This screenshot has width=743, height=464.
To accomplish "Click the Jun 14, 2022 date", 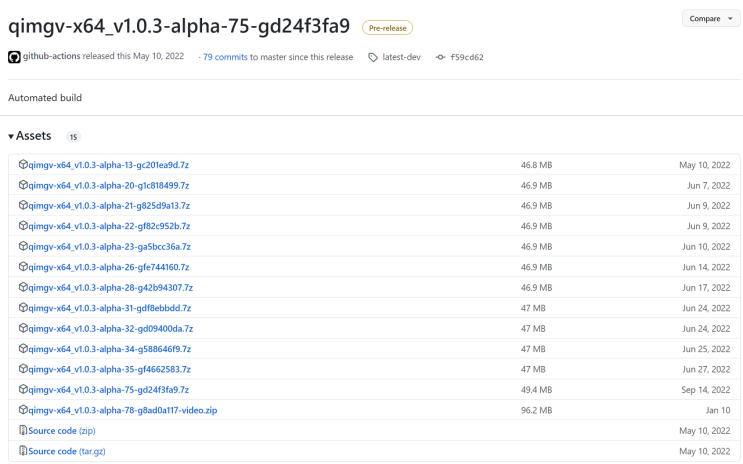I will 706,267.
